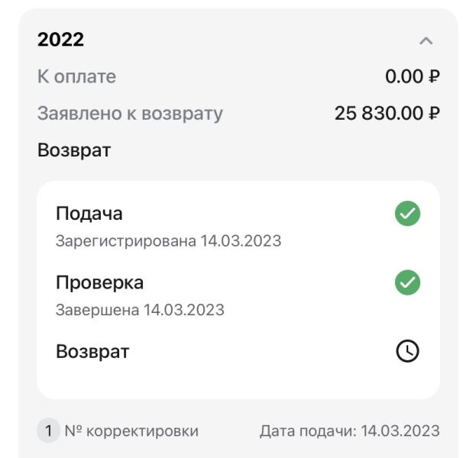Image resolution: width=476 pixels, height=458 pixels.
Task: Click the ruble sign of refund amount
Action: click(434, 114)
